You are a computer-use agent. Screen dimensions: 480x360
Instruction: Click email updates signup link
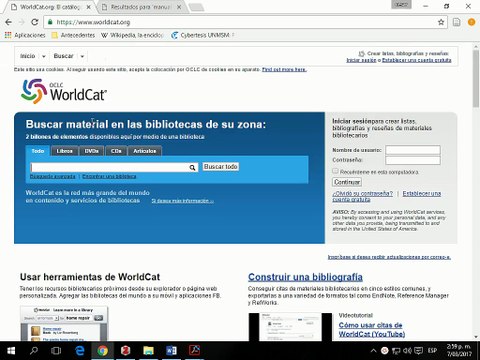pos(389,257)
